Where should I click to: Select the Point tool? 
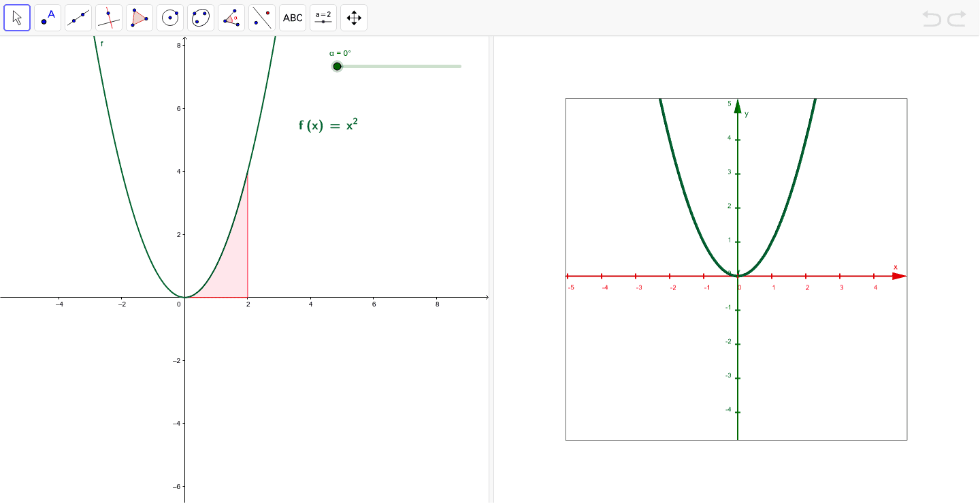(x=47, y=18)
